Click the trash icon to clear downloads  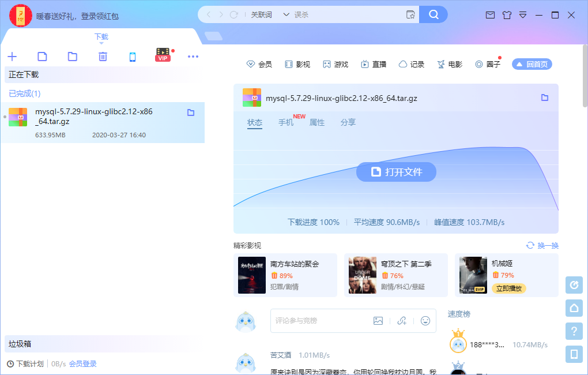click(102, 57)
